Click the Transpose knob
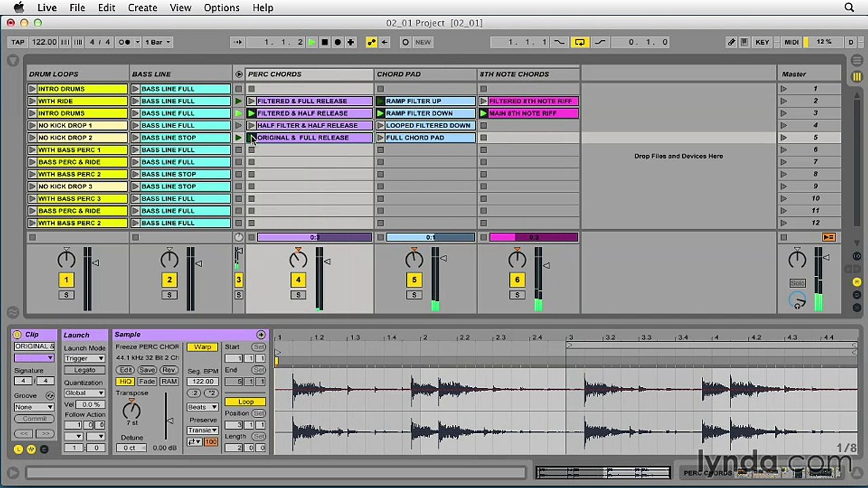The height and width of the screenshot is (488, 868). pos(132,409)
